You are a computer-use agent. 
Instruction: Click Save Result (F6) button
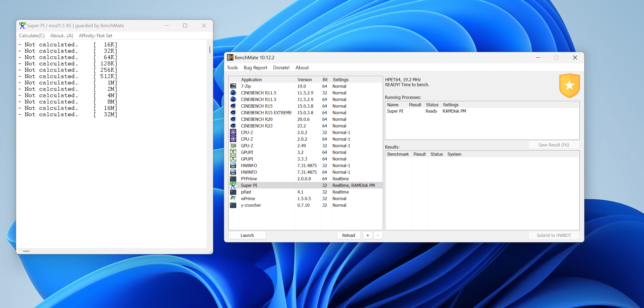tap(554, 145)
